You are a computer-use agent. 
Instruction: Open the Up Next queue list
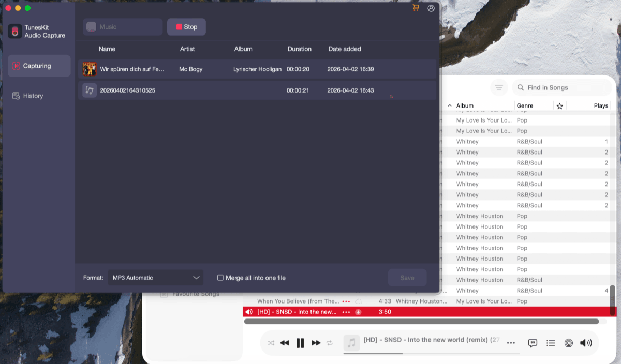551,343
